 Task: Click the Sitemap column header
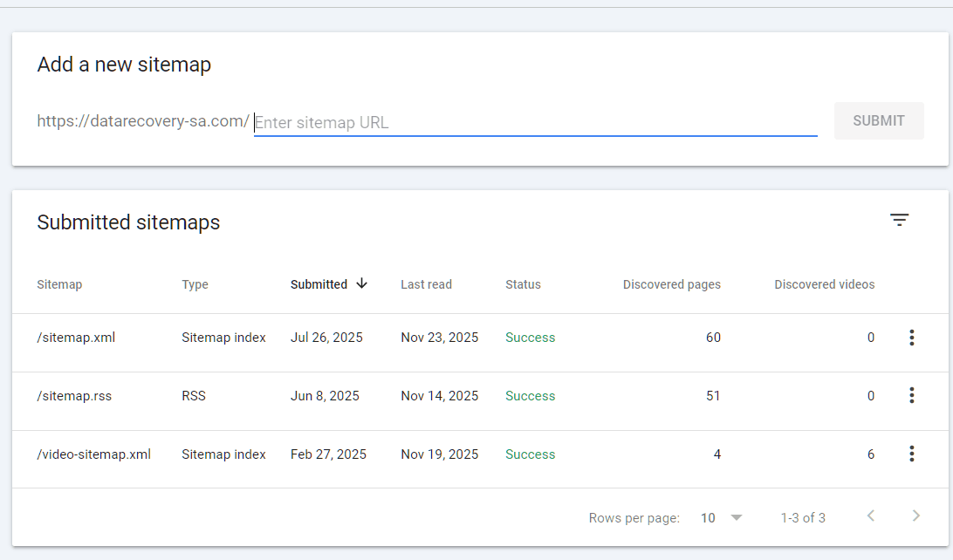click(59, 284)
